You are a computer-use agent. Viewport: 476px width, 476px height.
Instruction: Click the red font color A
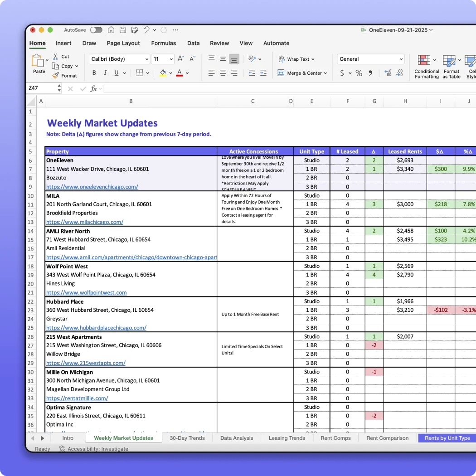pos(180,73)
